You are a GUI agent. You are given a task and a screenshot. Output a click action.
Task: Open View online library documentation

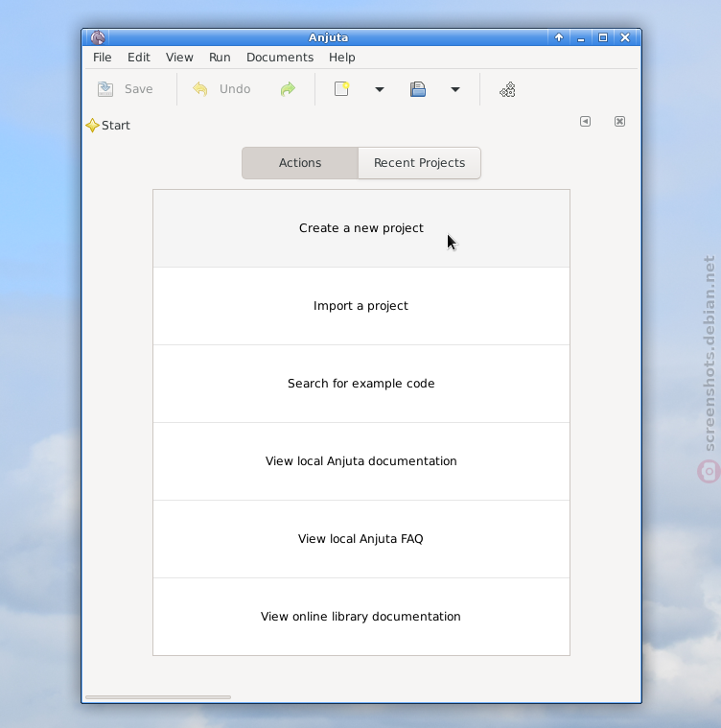click(x=361, y=617)
